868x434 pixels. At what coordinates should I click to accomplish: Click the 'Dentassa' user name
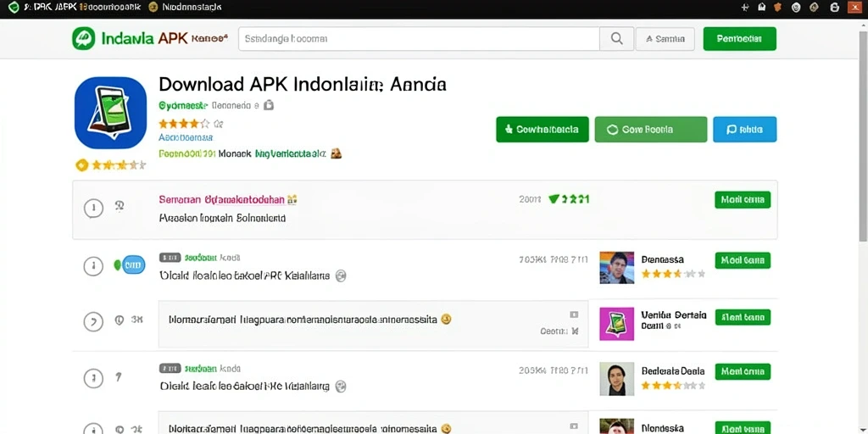click(663, 259)
